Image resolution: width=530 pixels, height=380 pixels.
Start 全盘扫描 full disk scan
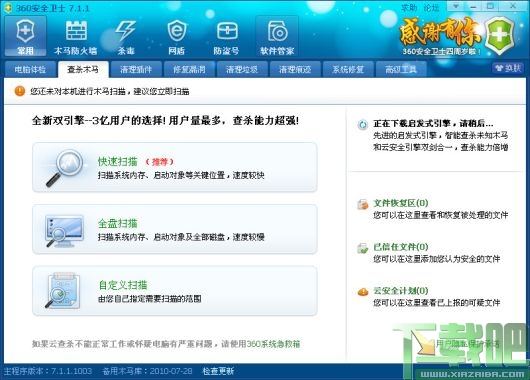[x=175, y=229]
